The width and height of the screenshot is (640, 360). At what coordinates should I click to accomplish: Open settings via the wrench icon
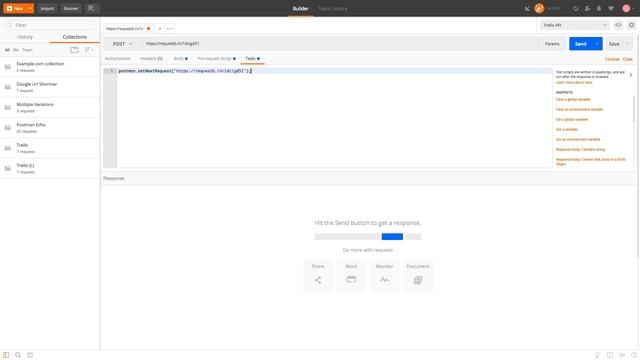coord(587,9)
